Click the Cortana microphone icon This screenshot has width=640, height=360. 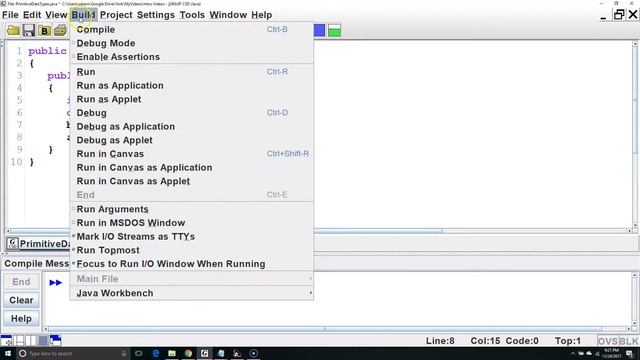click(x=124, y=353)
